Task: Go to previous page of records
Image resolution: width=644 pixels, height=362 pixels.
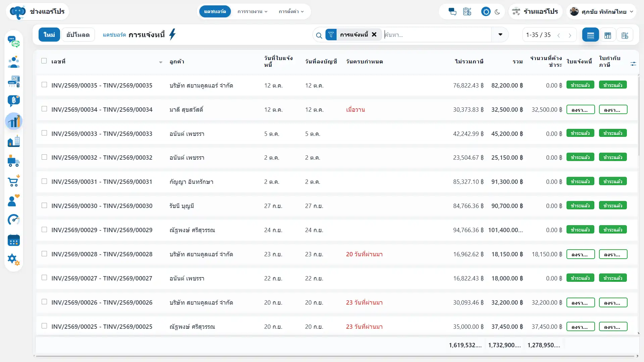Action: (x=559, y=35)
